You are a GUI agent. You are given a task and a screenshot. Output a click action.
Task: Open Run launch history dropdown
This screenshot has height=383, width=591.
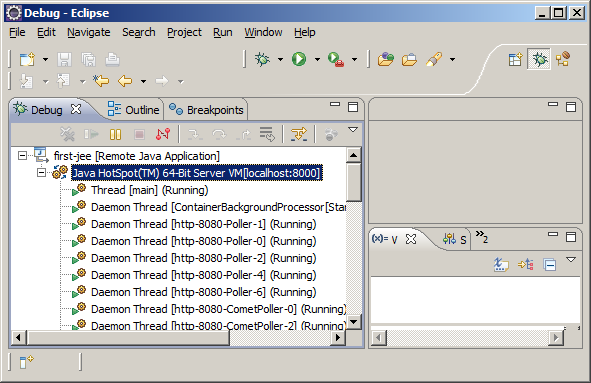[317, 59]
